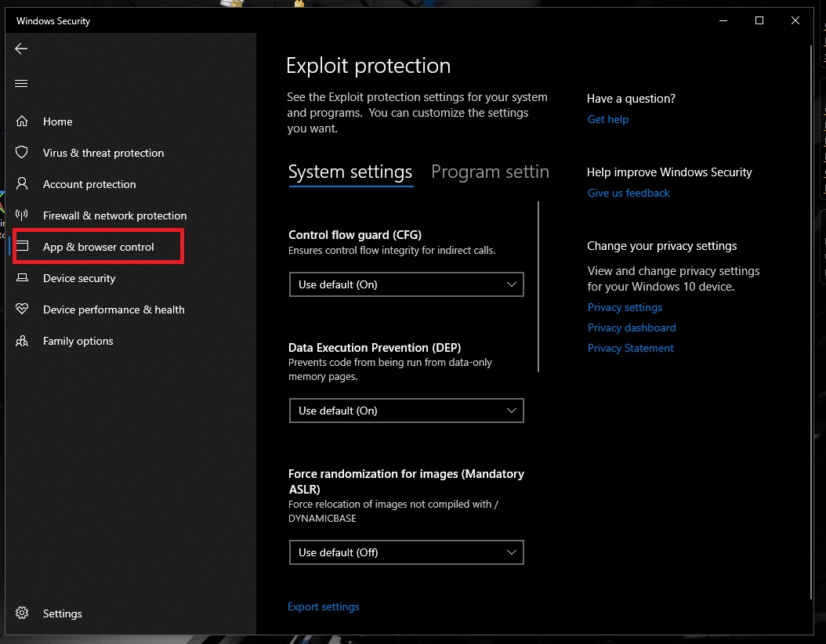This screenshot has height=644, width=826.
Task: Click the Home house icon
Action: [22, 121]
